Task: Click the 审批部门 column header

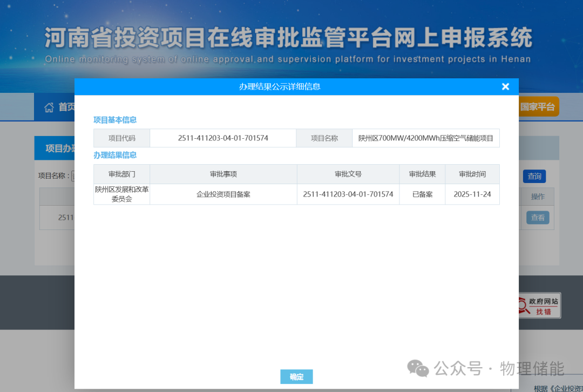Action: [x=121, y=174]
